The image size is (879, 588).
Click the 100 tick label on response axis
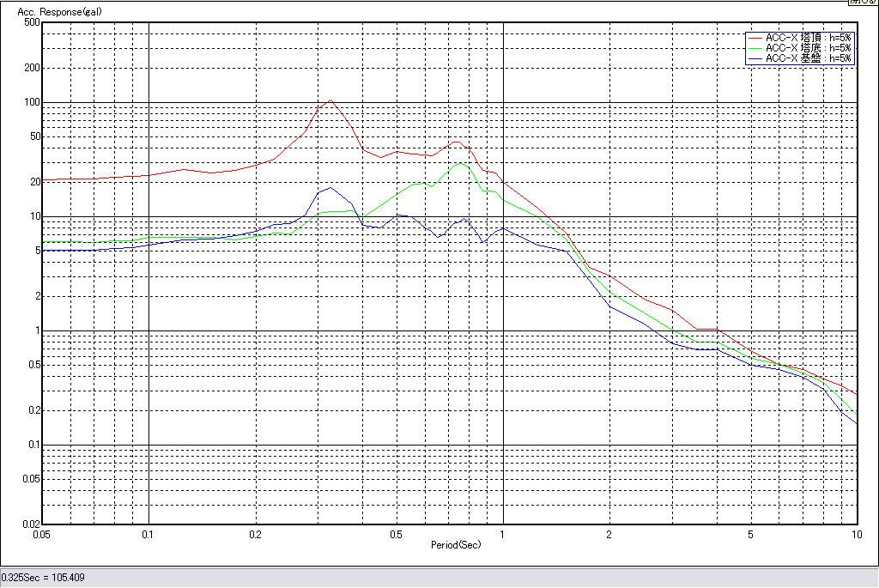(33, 102)
